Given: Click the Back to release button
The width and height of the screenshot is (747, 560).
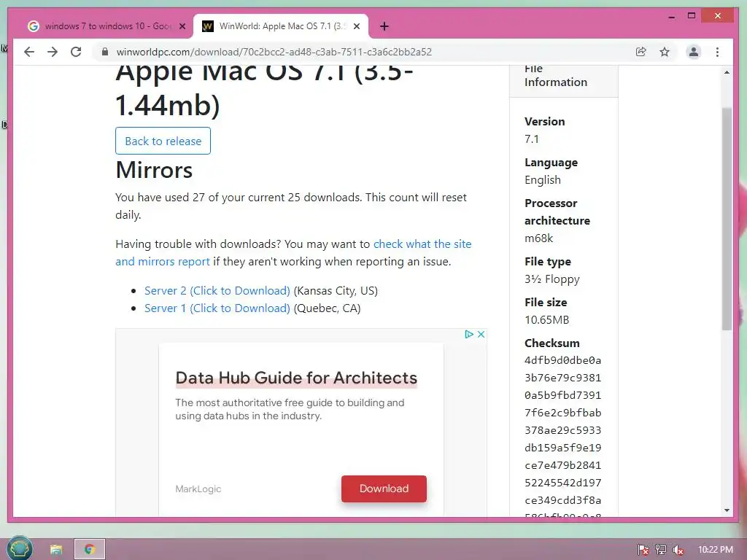Looking at the screenshot, I should tap(163, 141).
